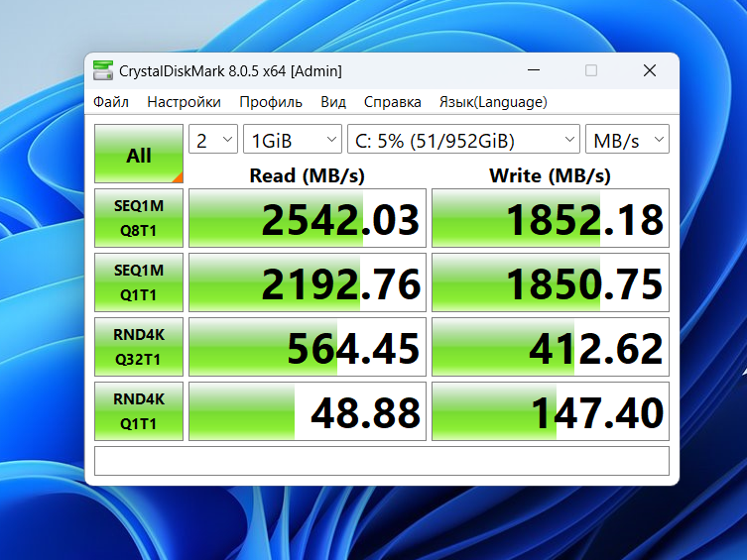Click the Read (MB/s) column header
747x560 pixels.
[308, 175]
